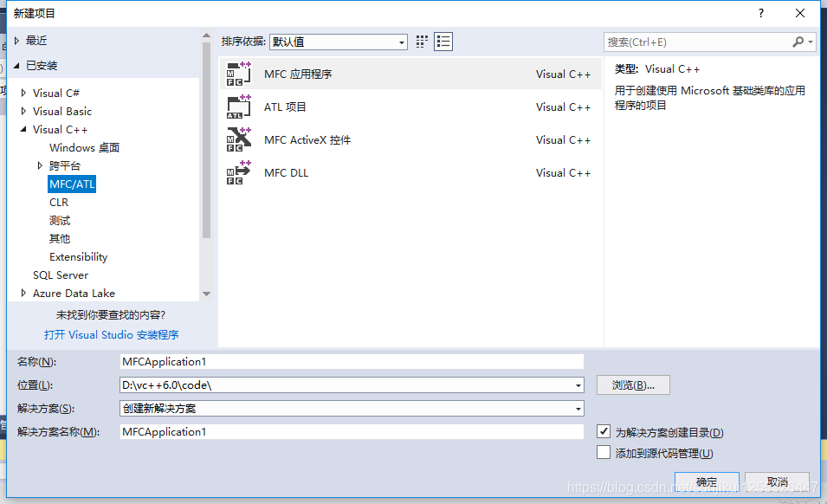The image size is (827, 504).
Task: Expand the Visual Basic node
Action: click(x=23, y=111)
